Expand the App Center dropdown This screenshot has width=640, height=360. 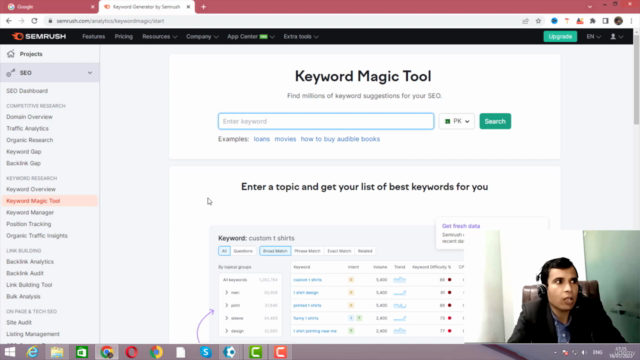click(x=251, y=36)
